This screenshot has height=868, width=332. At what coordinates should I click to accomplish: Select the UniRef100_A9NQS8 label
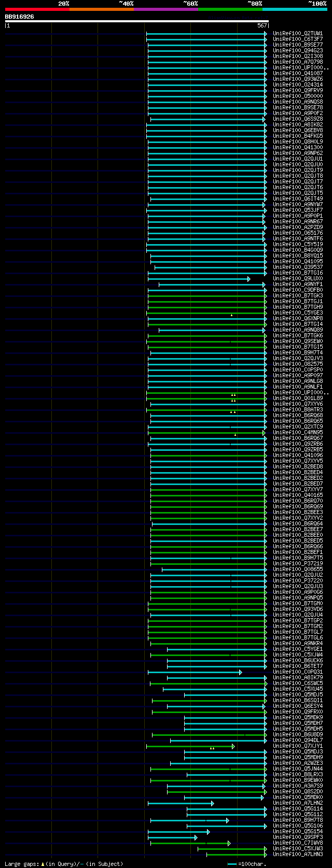(x=298, y=102)
